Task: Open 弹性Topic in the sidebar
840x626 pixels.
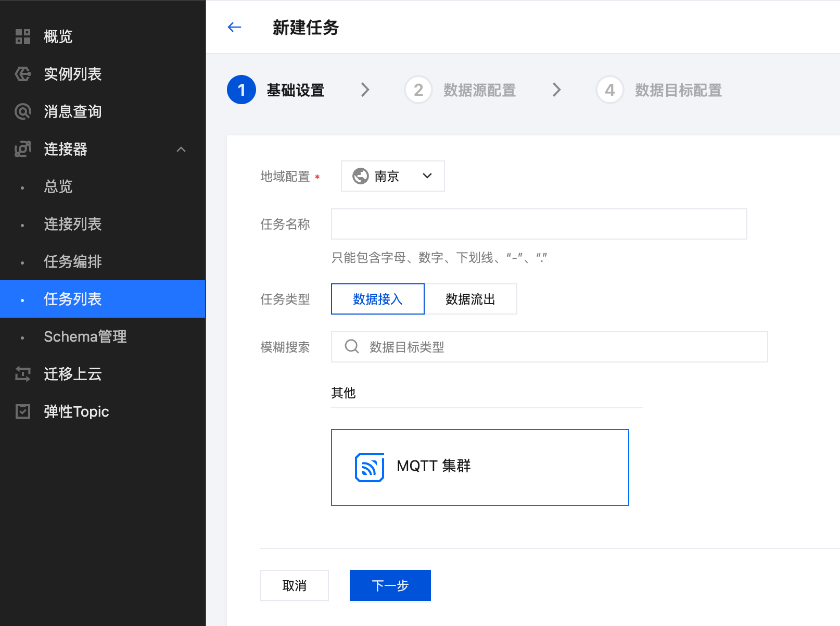Action: pos(103,411)
